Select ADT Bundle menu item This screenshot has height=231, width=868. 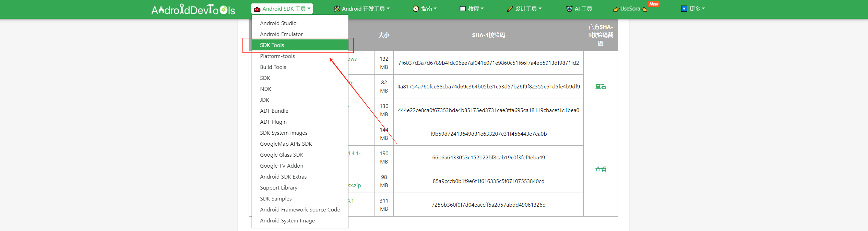point(300,111)
